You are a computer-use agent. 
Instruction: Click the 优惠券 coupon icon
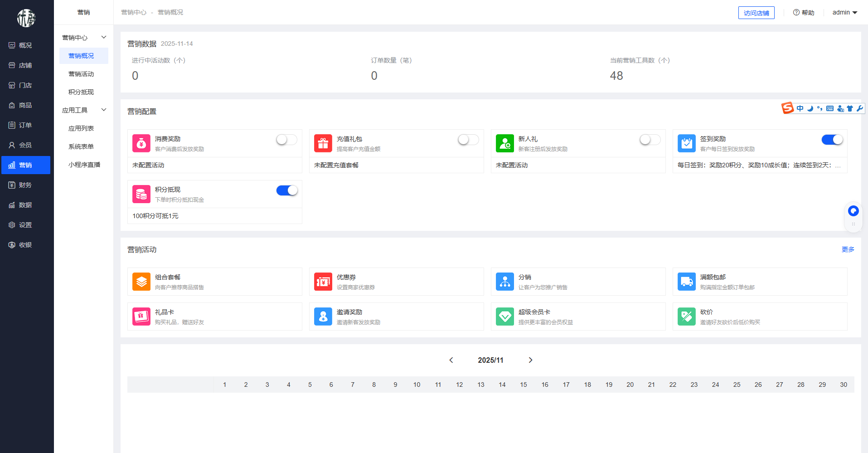[x=323, y=282]
